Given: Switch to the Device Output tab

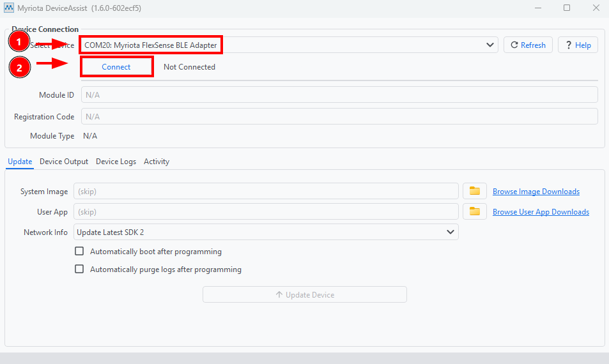Looking at the screenshot, I should coord(64,162).
